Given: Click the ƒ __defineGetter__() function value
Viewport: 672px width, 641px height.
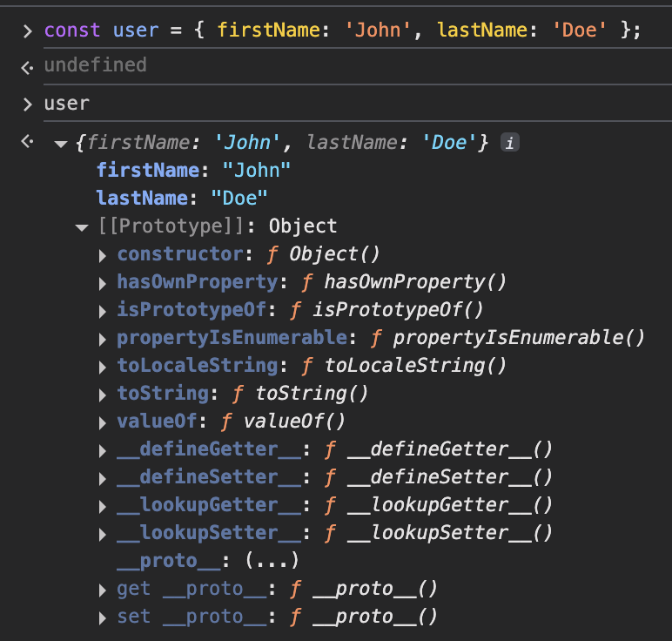Looking at the screenshot, I should [x=439, y=449].
